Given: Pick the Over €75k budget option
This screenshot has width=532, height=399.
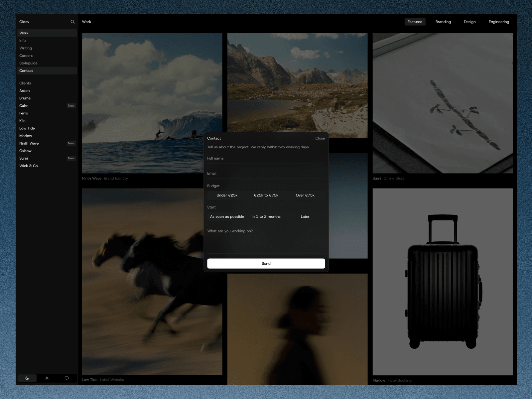Looking at the screenshot, I should click(305, 195).
